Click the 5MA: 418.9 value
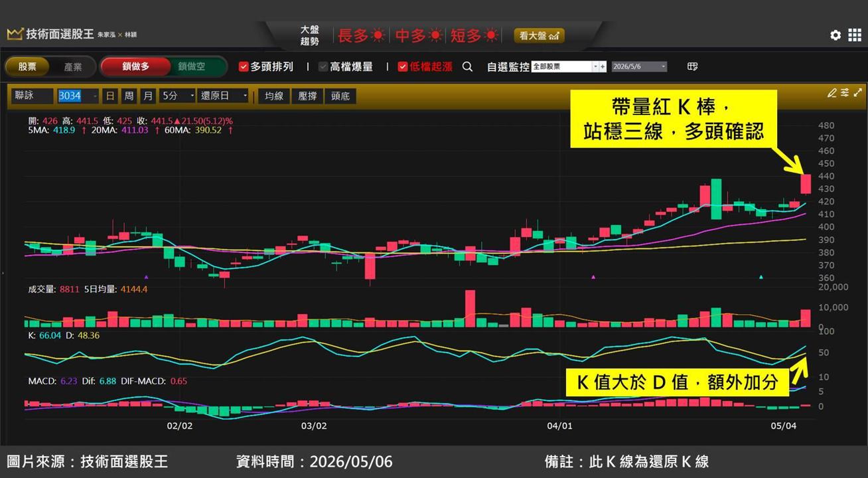The height and width of the screenshot is (478, 868). tap(51, 131)
